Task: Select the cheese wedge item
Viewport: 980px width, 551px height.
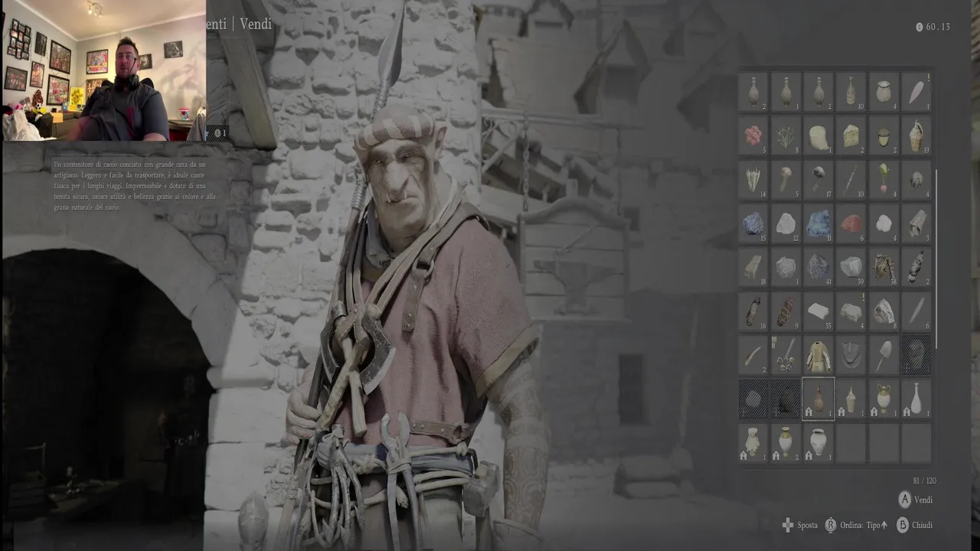Action: [851, 135]
